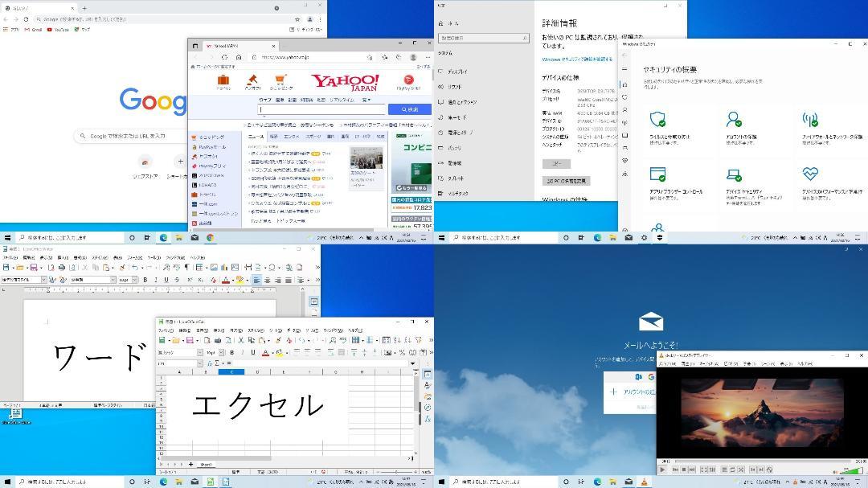The width and height of the screenshot is (868, 488).
Task: Expand the font size dropdown in Calc
Action: 221,352
